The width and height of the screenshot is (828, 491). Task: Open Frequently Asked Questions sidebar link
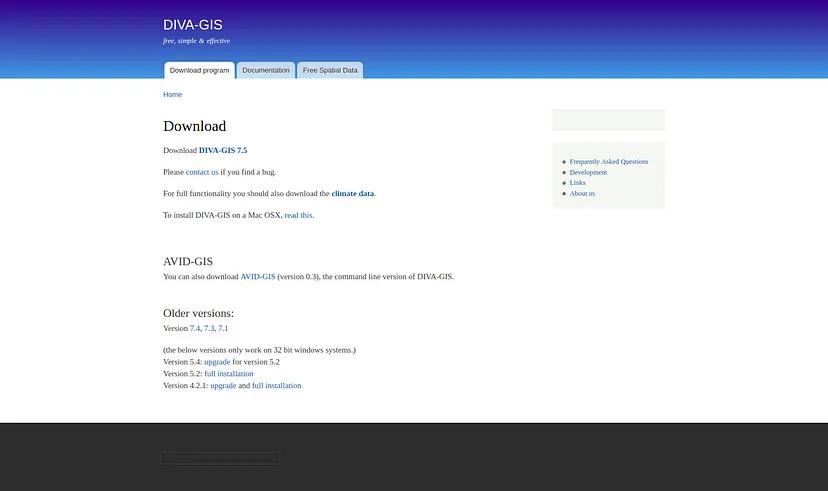[x=608, y=162]
